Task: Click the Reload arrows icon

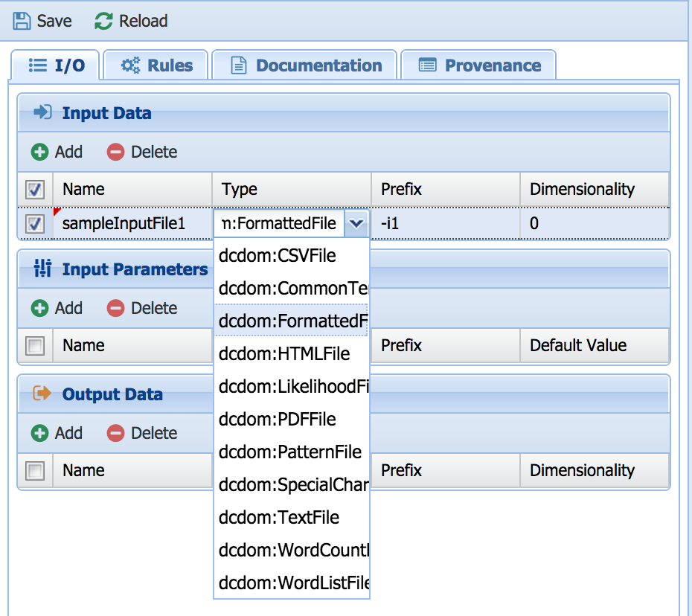Action: [103, 21]
